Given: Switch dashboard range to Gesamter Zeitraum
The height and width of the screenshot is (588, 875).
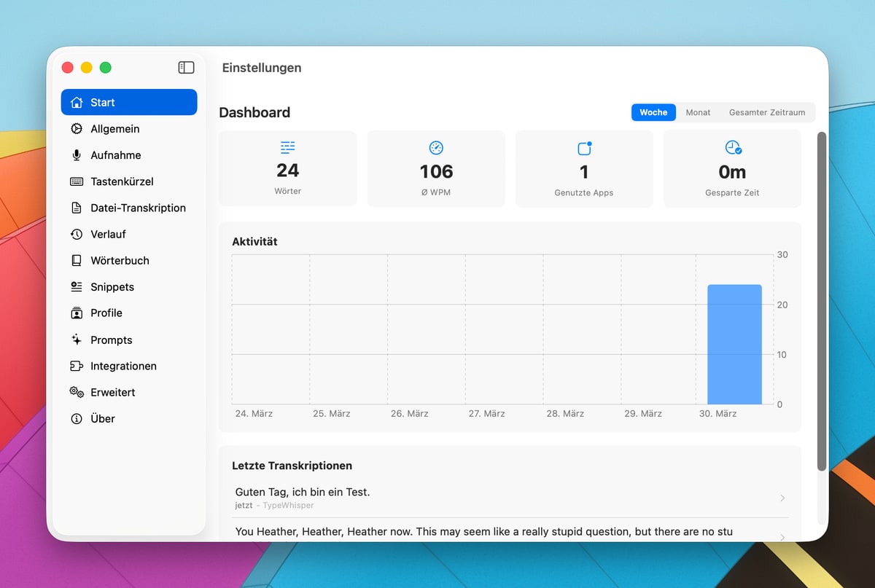Looking at the screenshot, I should [767, 112].
